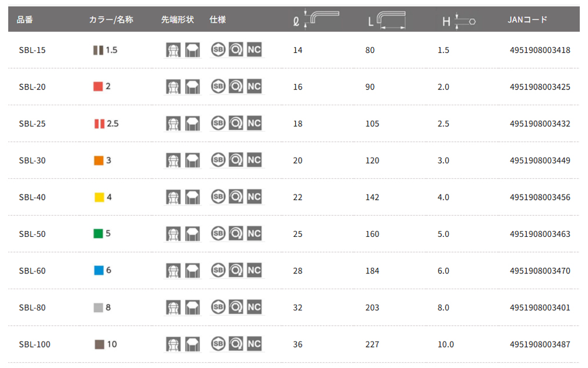588x368 pixels.
Task: Open the SBL-15 part number
Action: (32, 50)
